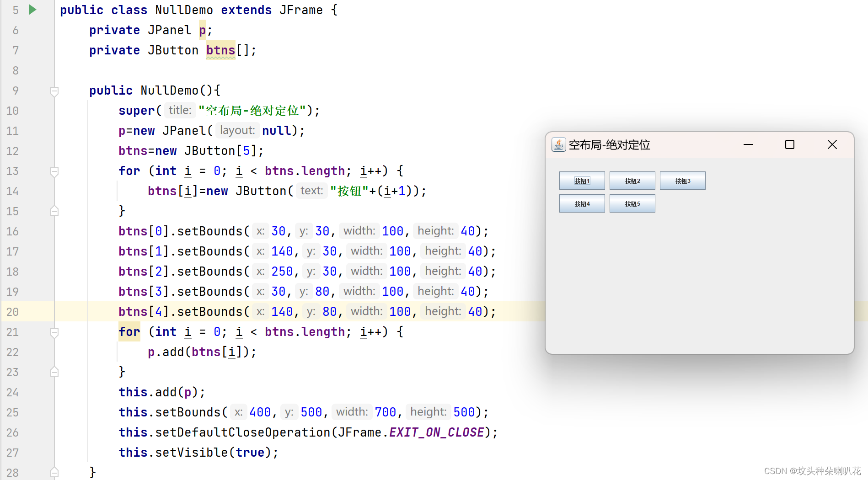868x480 pixels.
Task: Close the 空布局-绝对定位 window
Action: click(832, 145)
